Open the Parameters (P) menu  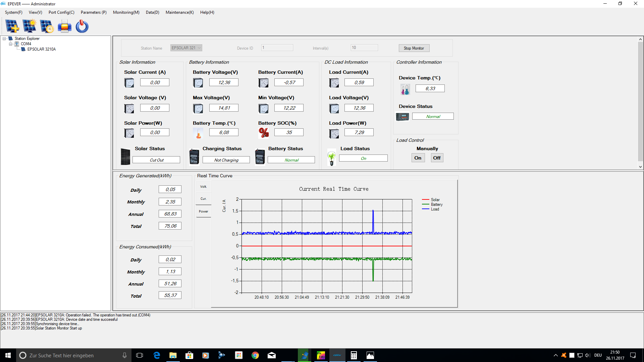pyautogui.click(x=94, y=12)
